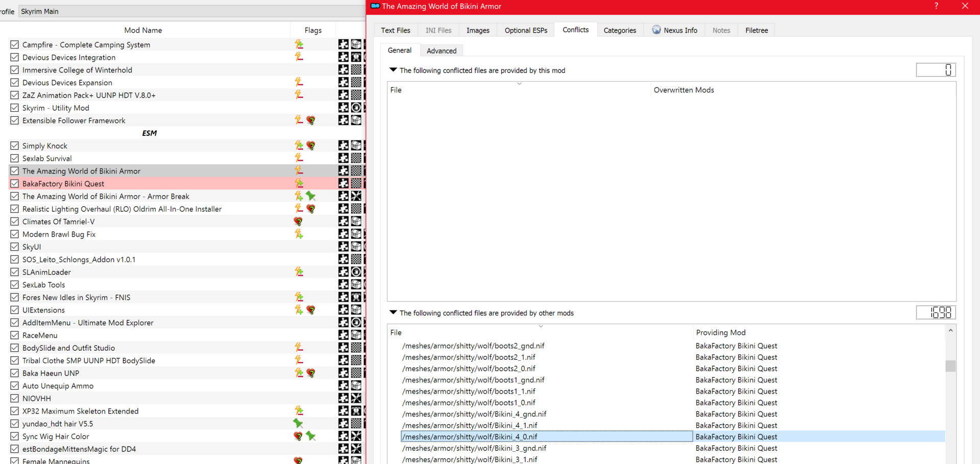
Task: Switch to the Images tab
Action: (x=478, y=30)
